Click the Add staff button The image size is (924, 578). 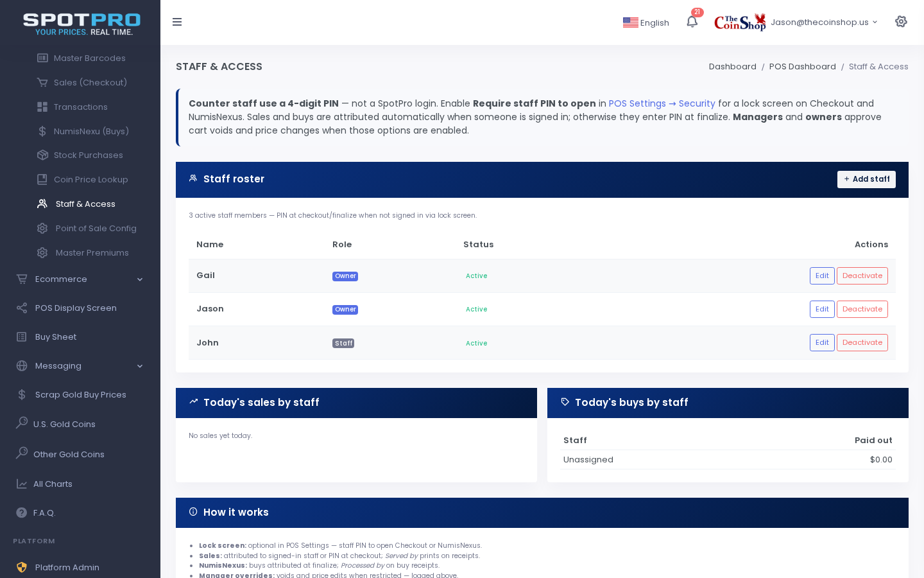coord(866,179)
